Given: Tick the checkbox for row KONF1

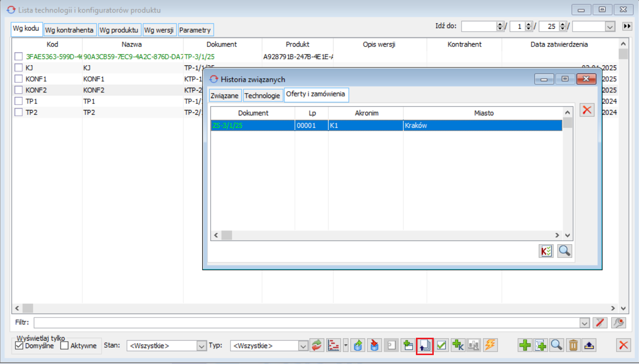Looking at the screenshot, I should coord(18,79).
